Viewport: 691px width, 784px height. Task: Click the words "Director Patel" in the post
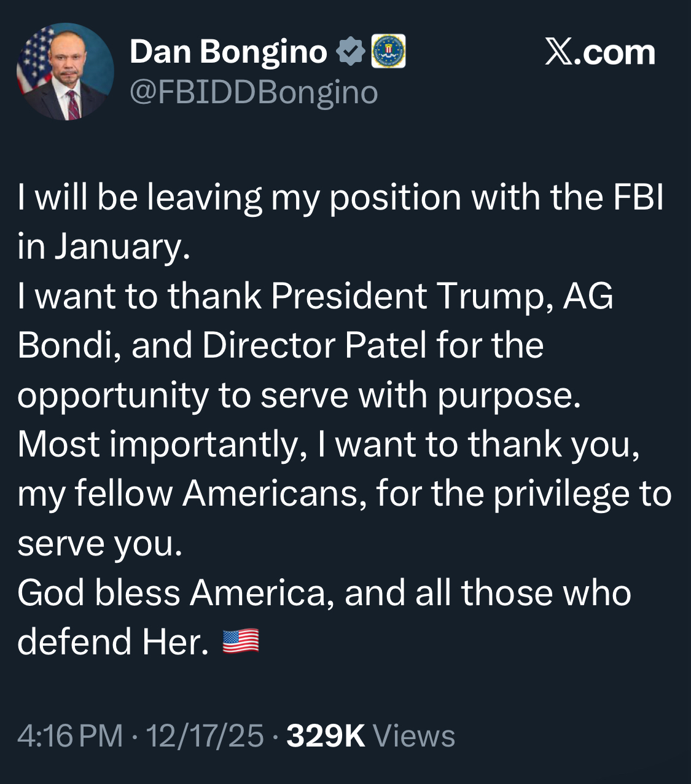(x=314, y=345)
